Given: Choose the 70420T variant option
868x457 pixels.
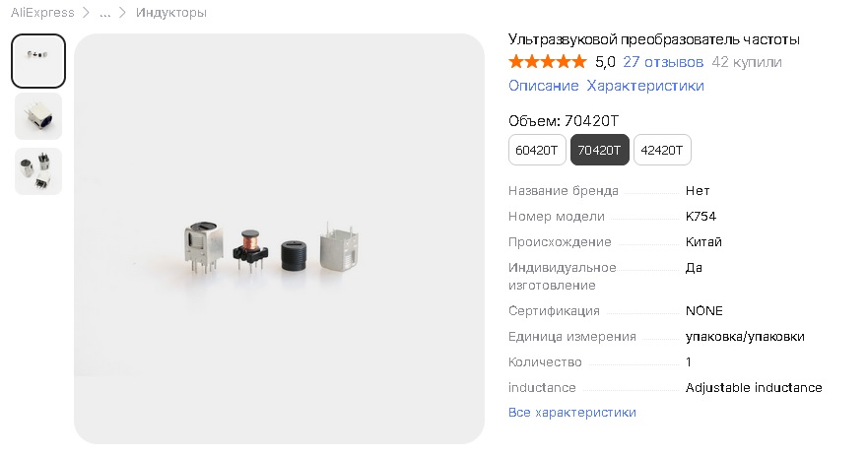Looking at the screenshot, I should (599, 150).
